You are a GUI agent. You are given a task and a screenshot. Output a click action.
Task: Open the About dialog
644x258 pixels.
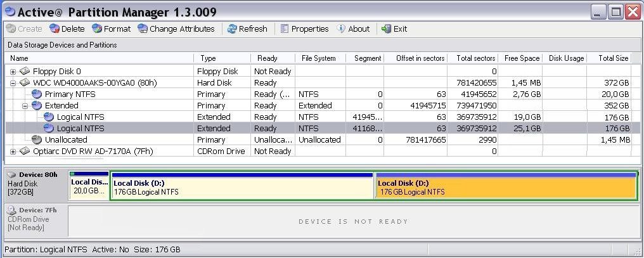coord(353,29)
